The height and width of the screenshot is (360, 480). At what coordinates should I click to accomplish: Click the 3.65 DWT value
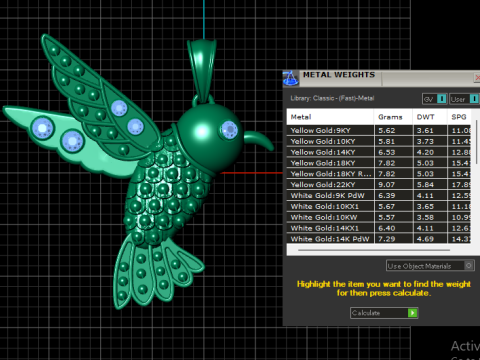(x=425, y=206)
